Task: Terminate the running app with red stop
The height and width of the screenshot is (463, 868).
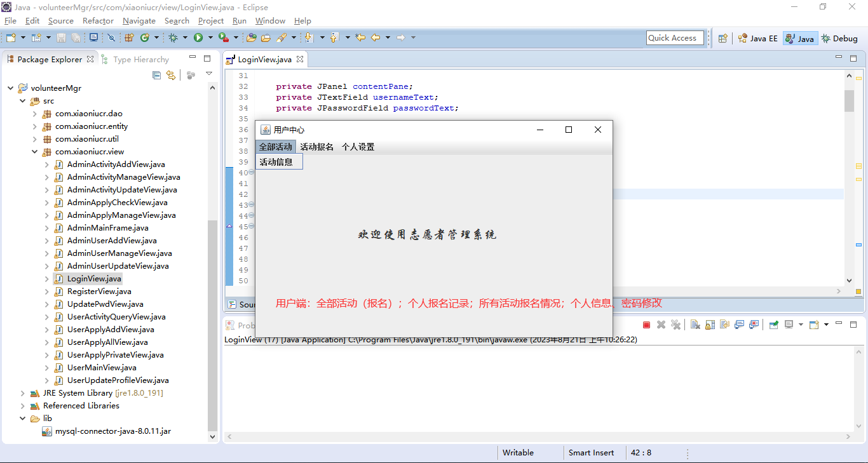Action: tap(647, 325)
